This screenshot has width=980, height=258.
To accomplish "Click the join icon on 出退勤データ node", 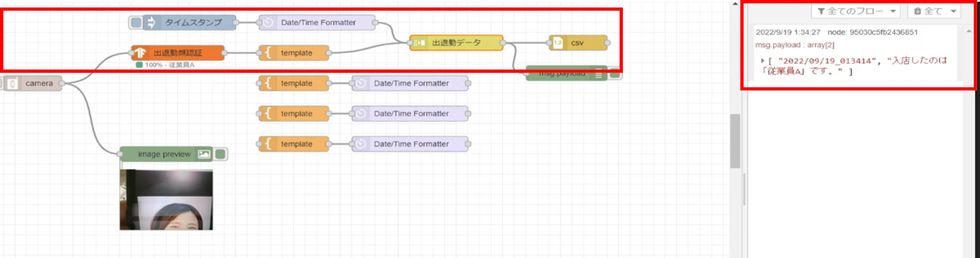I will click(419, 43).
